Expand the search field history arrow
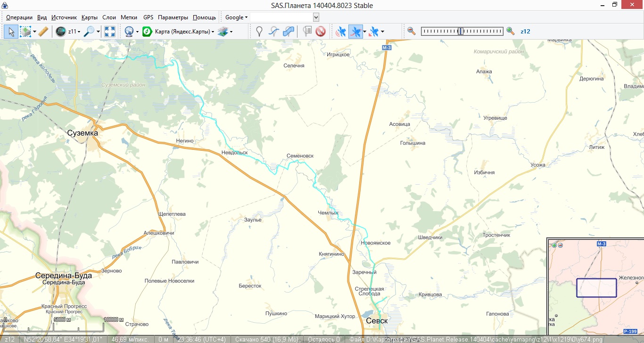This screenshot has height=343, width=644. coord(316,17)
